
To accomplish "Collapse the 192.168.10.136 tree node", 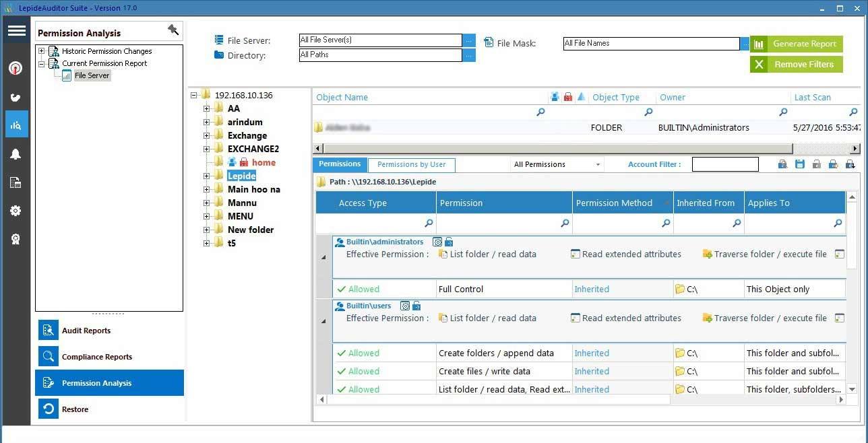I will point(194,95).
